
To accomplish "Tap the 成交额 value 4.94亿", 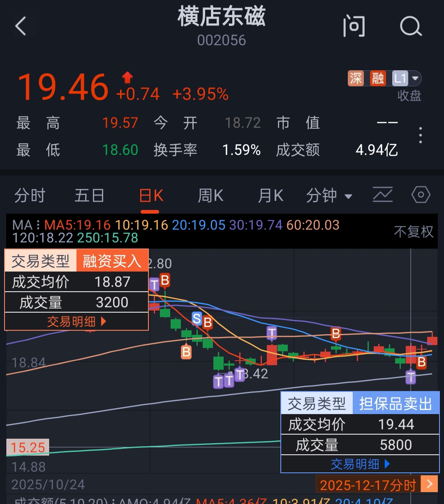I will coord(377,150).
